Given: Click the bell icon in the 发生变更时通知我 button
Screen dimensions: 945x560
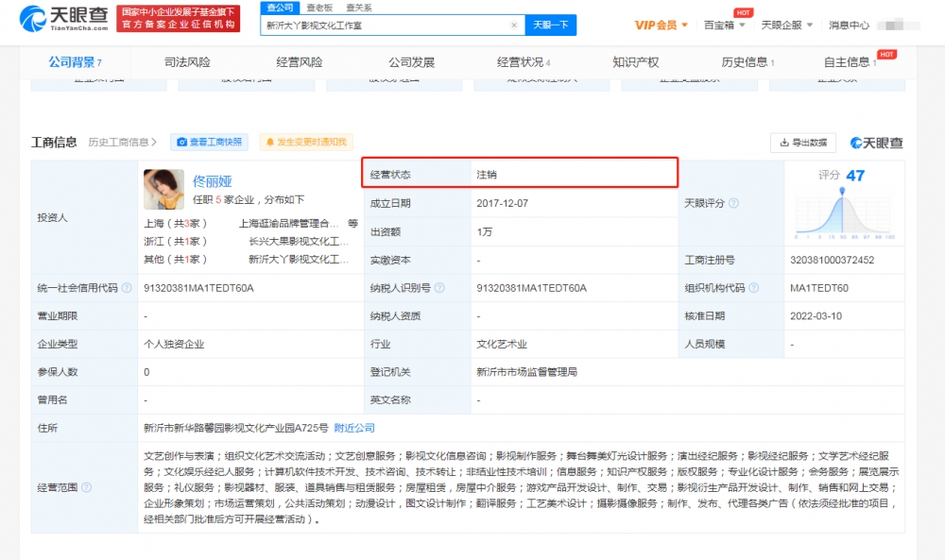Looking at the screenshot, I should pyautogui.click(x=270, y=142).
